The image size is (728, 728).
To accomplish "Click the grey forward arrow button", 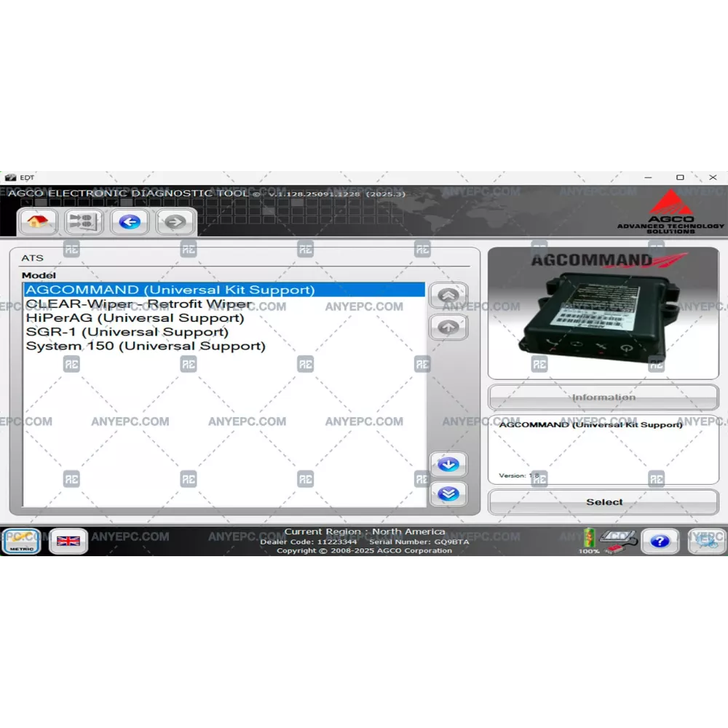I will click(x=175, y=221).
